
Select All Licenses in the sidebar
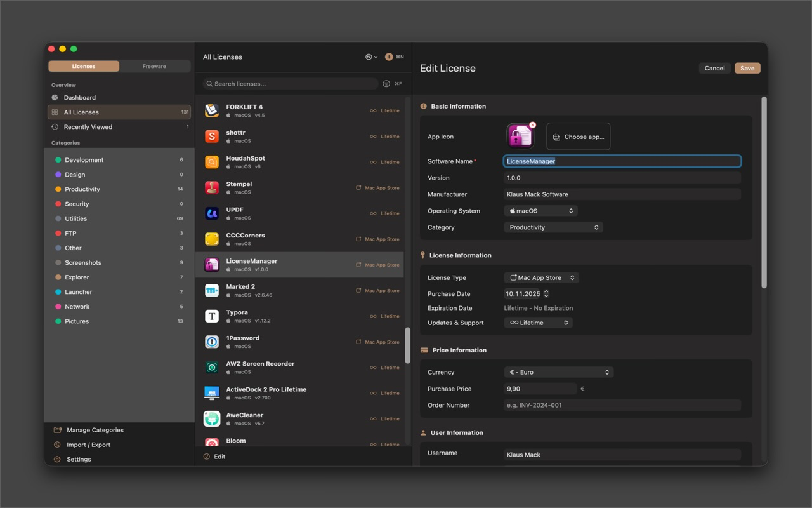119,112
